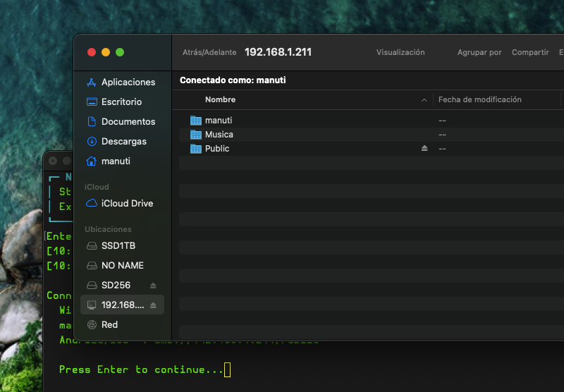
Task: Select the NO NAME volume
Action: [x=122, y=265]
